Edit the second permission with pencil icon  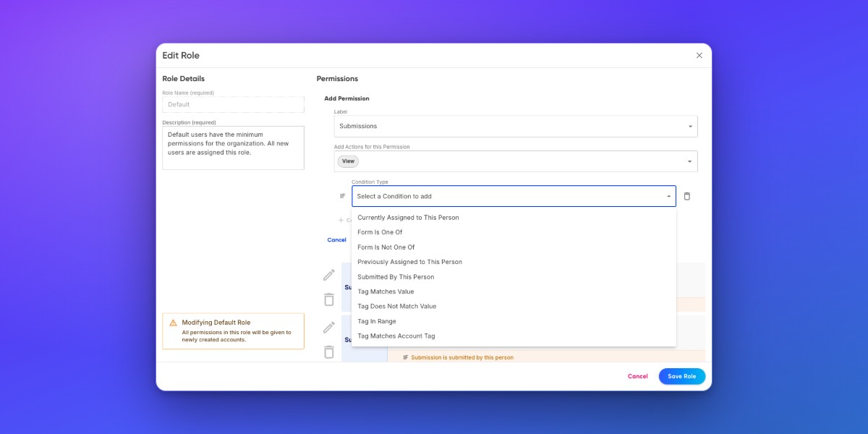pyautogui.click(x=329, y=327)
